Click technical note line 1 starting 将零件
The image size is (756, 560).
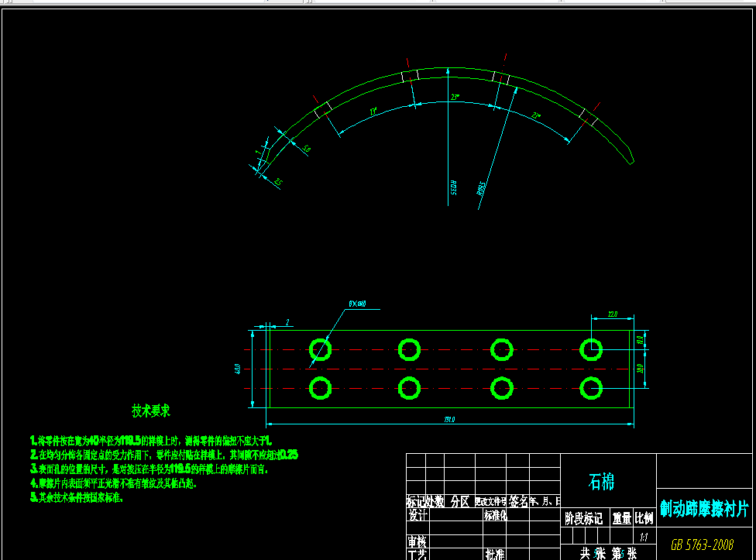point(151,441)
